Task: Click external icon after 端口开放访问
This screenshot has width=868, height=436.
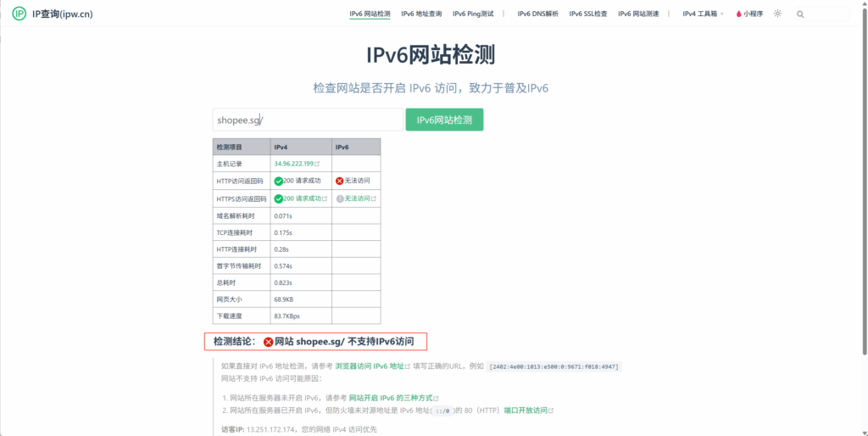Action: 551,411
